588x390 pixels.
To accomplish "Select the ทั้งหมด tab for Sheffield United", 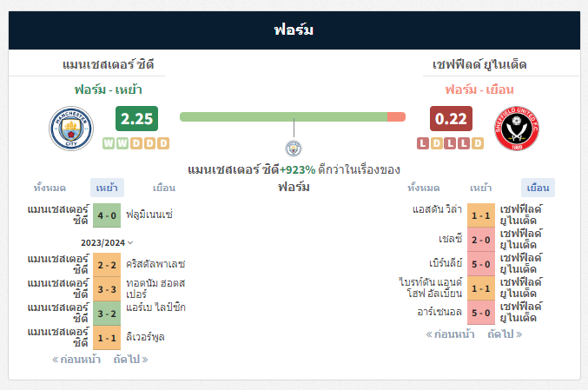I will pyautogui.click(x=424, y=188).
